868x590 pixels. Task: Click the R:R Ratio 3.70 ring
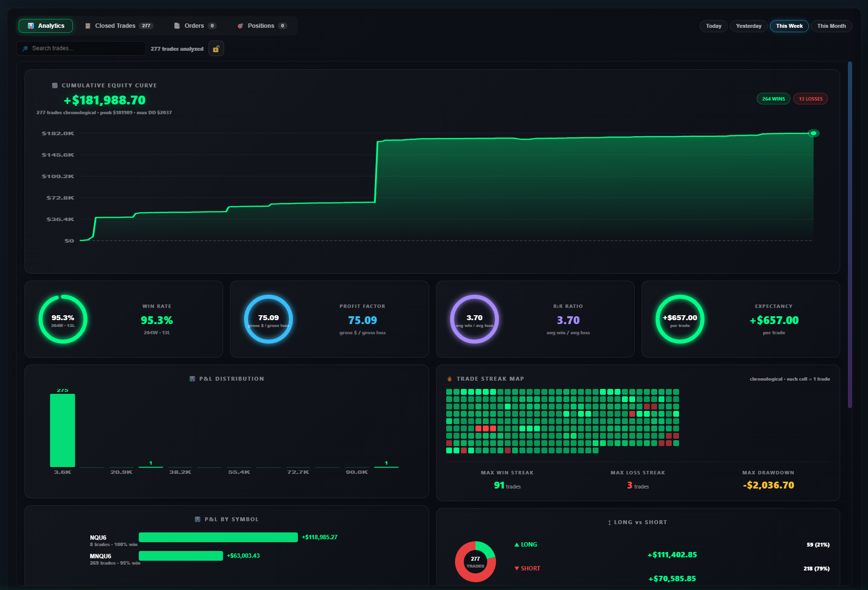[474, 319]
